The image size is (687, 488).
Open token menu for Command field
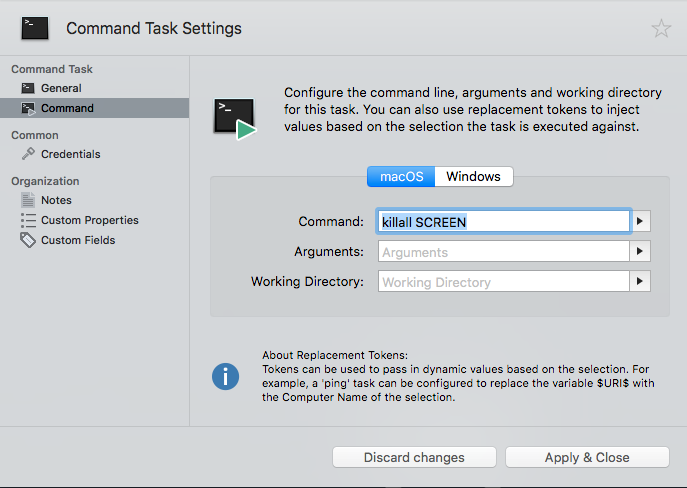641,221
